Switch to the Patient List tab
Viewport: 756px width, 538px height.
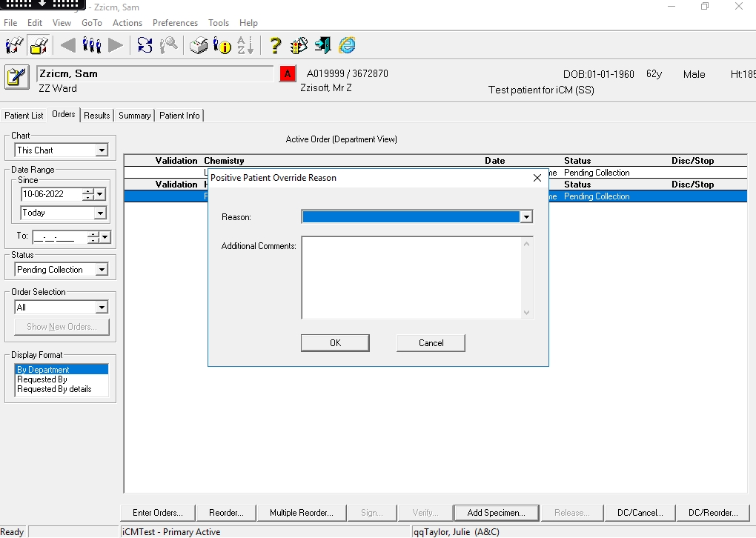[x=24, y=115]
